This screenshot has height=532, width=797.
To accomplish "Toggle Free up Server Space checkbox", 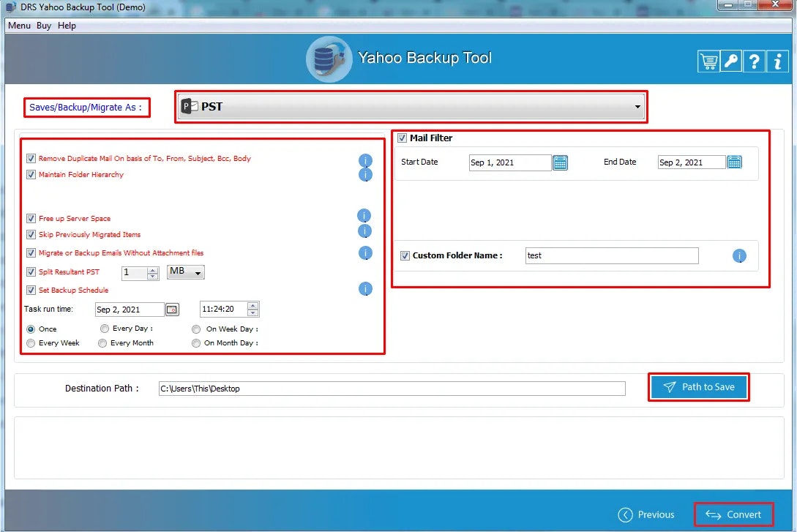I will [x=31, y=219].
